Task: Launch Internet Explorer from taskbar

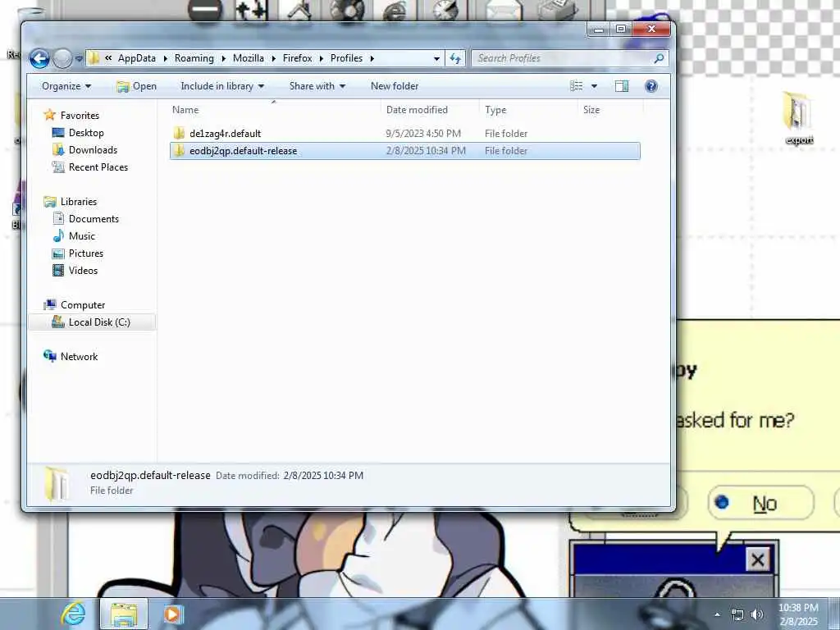Action: pyautogui.click(x=73, y=614)
